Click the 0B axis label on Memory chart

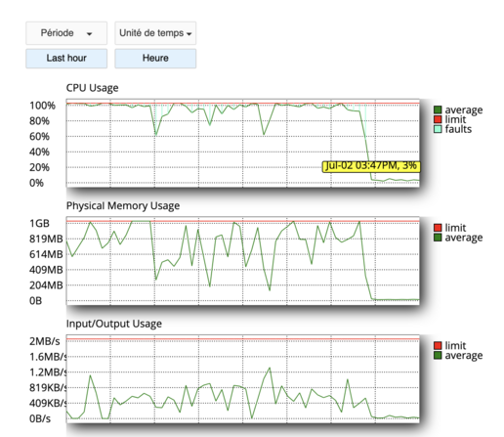pos(35,301)
